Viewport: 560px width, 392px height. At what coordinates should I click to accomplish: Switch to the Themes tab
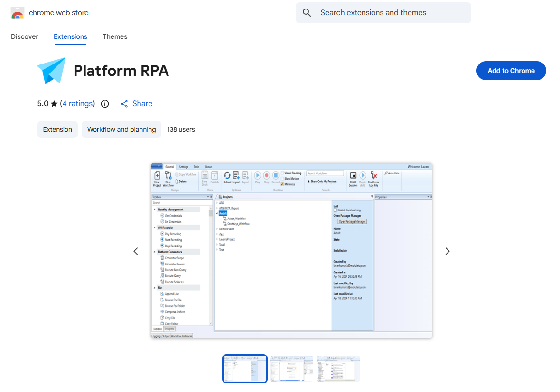(115, 36)
